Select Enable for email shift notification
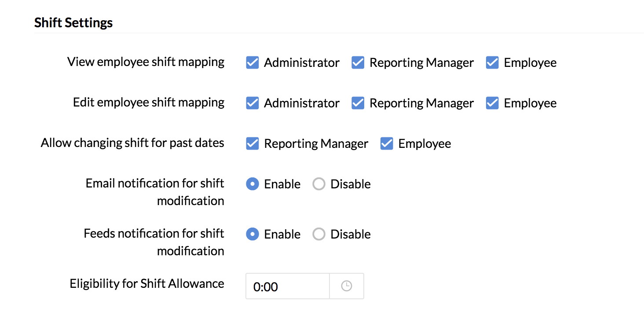 pos(252,184)
